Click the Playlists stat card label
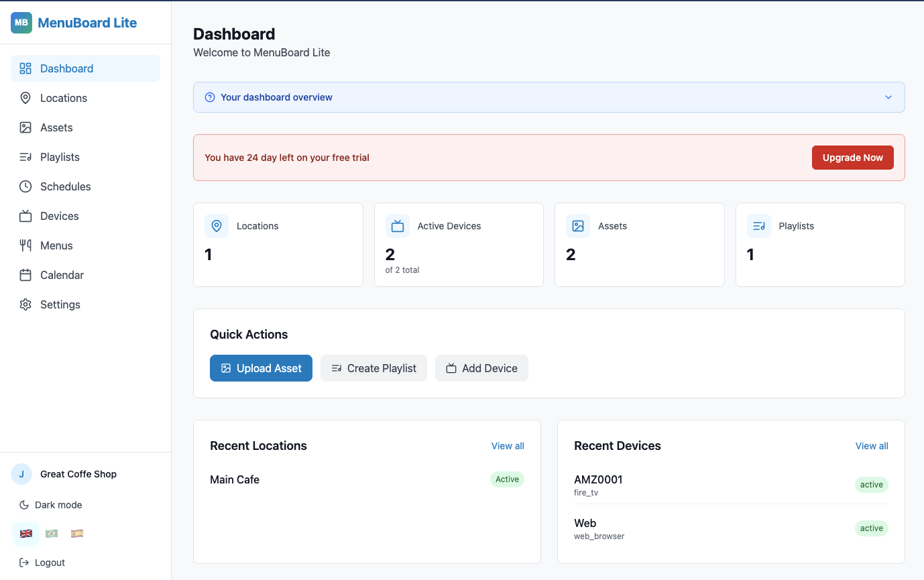Viewport: 924px width, 580px height. pos(797,226)
